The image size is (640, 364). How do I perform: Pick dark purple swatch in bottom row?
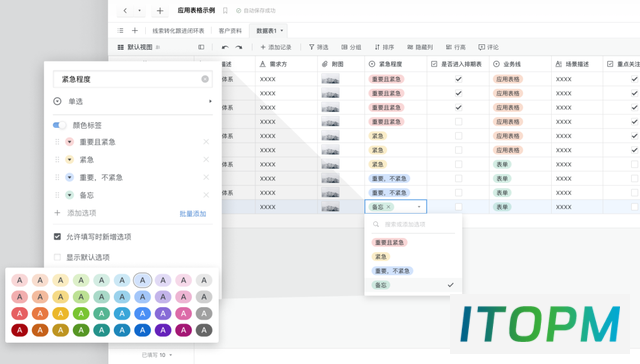(x=163, y=330)
